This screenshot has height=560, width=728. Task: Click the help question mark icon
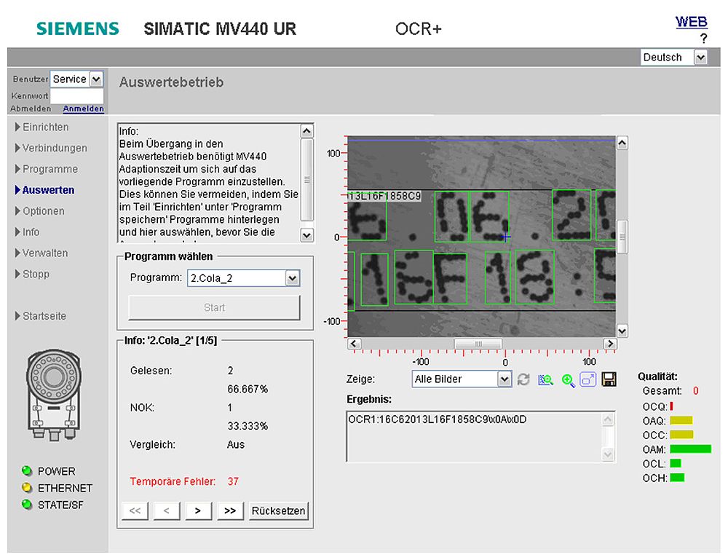(x=704, y=36)
